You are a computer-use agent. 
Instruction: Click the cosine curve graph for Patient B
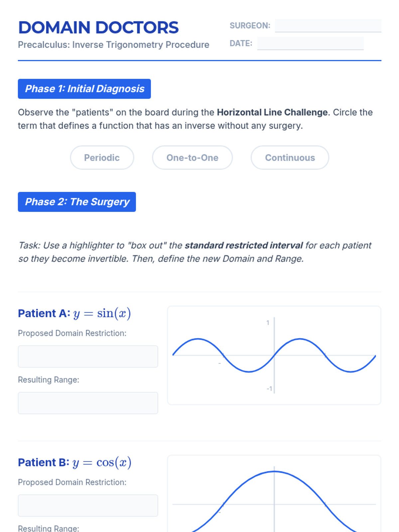click(x=274, y=494)
